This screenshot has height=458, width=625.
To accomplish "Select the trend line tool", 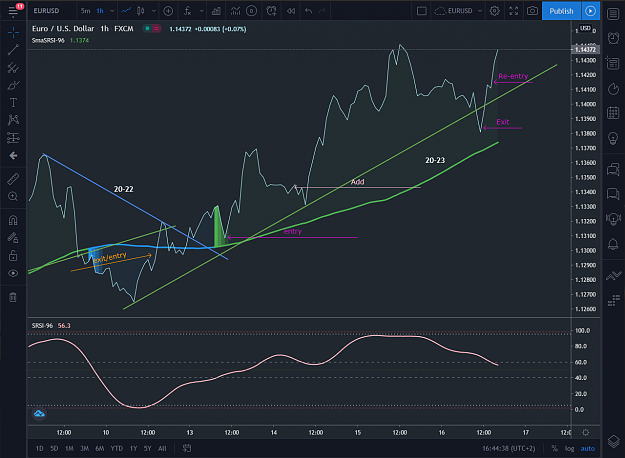I will click(13, 50).
